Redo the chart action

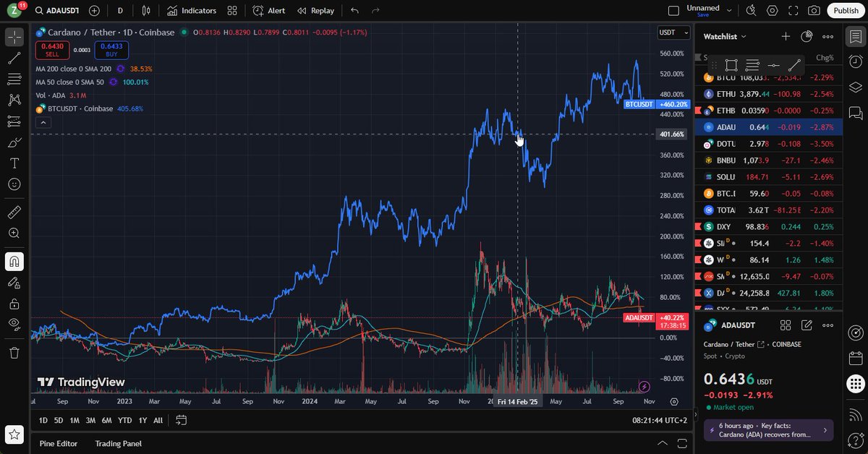(375, 11)
